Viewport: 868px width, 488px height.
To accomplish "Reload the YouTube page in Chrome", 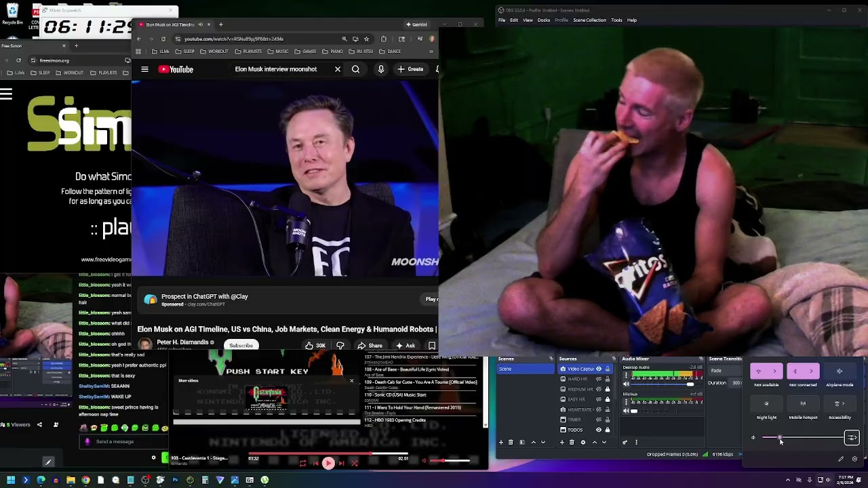I will coord(163,39).
